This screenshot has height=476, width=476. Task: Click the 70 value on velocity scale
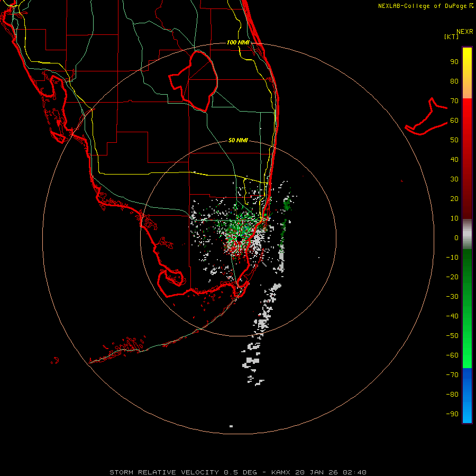pyautogui.click(x=454, y=101)
